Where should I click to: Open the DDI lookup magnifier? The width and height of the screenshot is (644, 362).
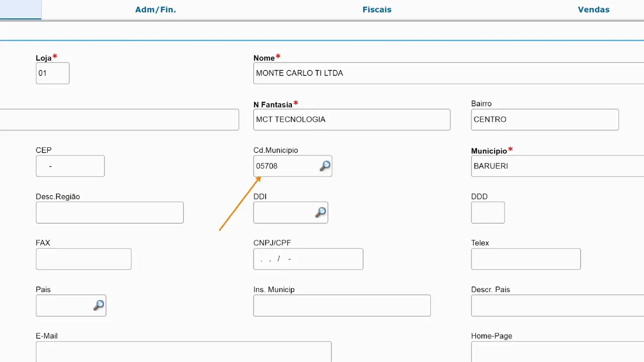tap(320, 212)
